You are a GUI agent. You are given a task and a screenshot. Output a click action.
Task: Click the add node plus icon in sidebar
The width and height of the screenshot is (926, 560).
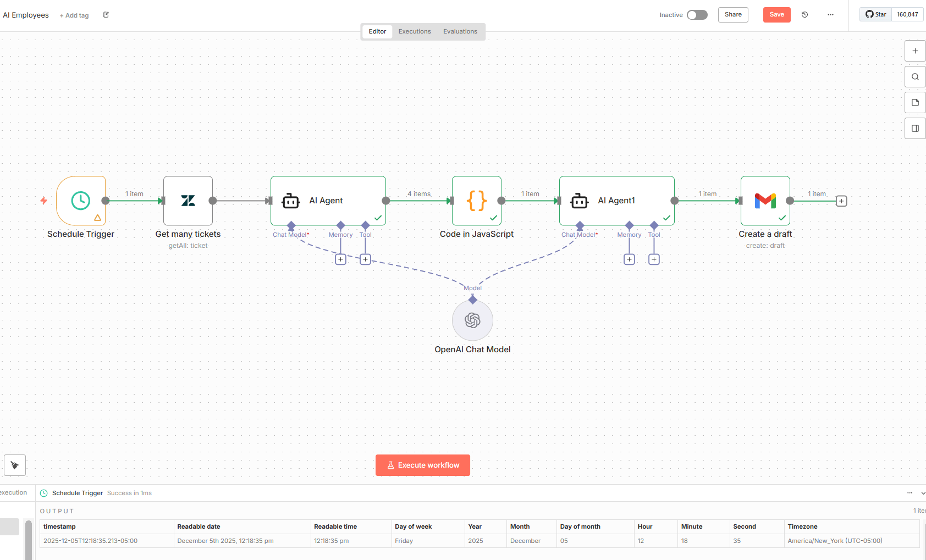tap(915, 51)
